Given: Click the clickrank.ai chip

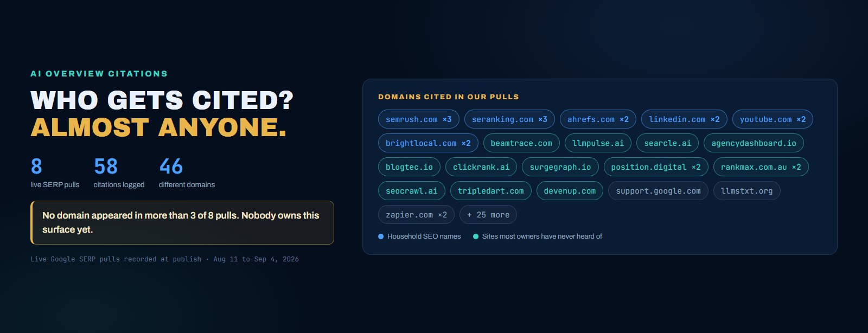Looking at the screenshot, I should coord(481,167).
